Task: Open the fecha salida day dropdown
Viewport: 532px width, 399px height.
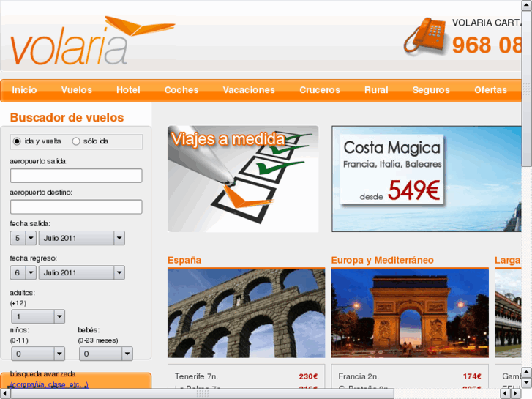Action: click(23, 238)
